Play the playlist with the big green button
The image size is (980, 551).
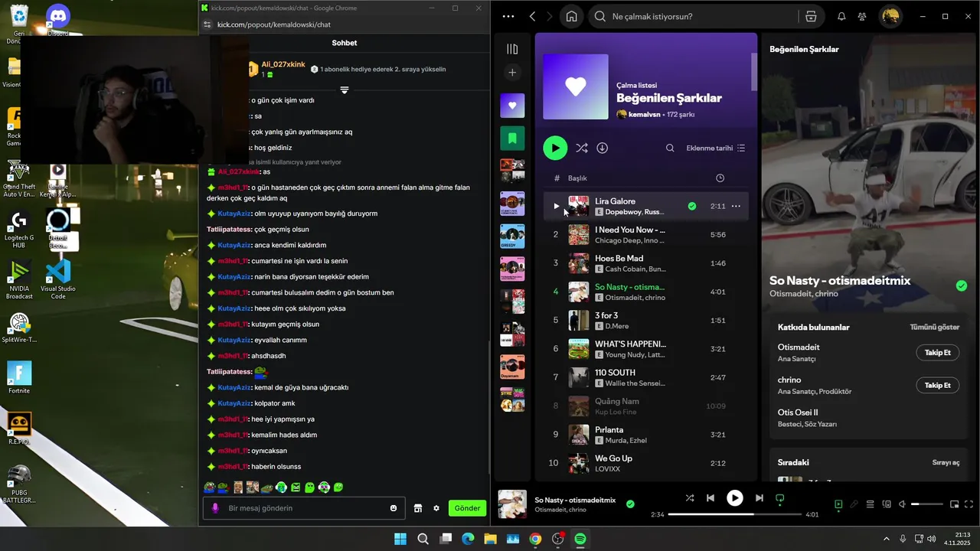click(x=555, y=148)
